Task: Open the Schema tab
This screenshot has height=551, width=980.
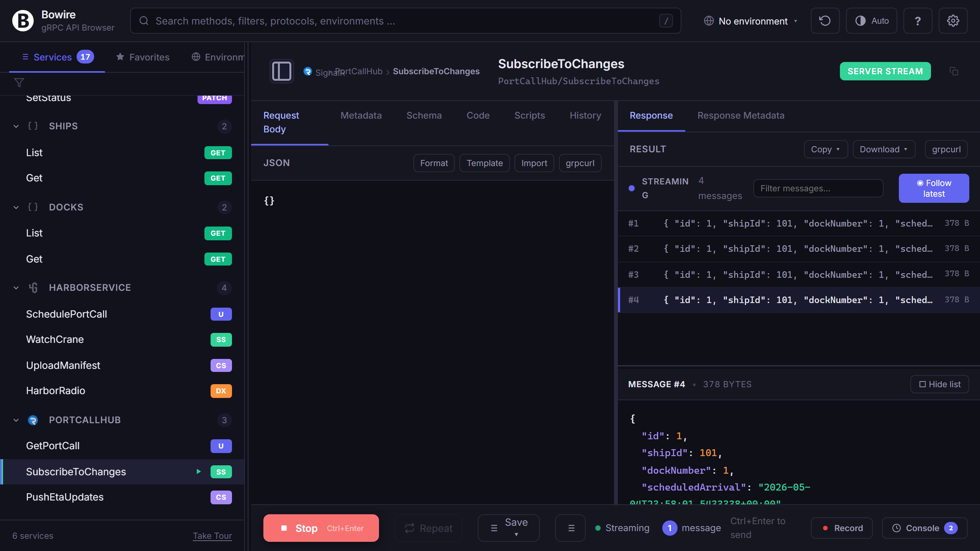Action: pos(424,116)
